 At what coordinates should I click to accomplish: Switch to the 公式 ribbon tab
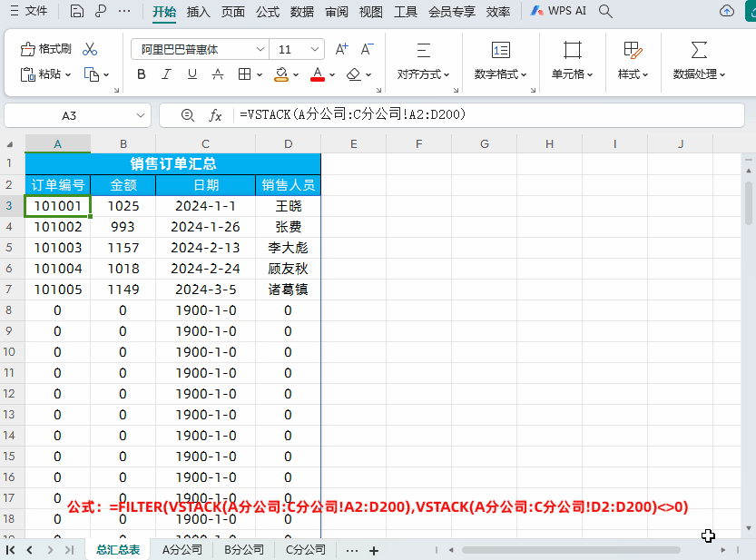tap(268, 12)
